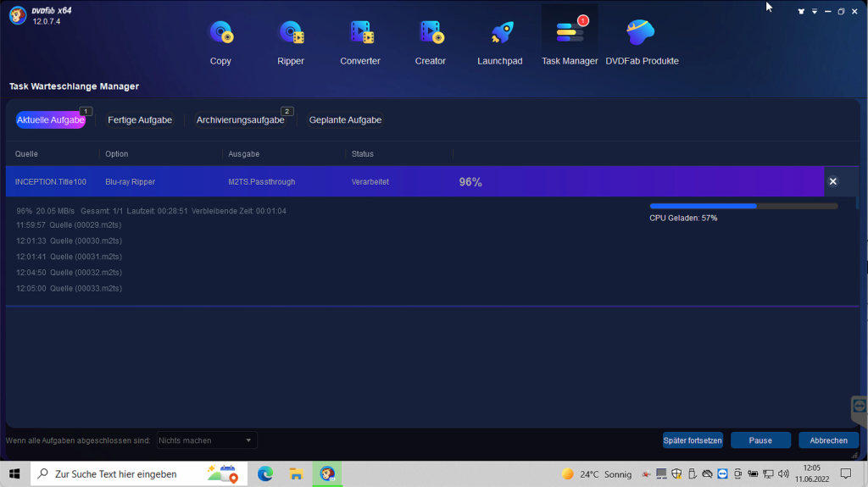868x487 pixels.
Task: Open the Windows Start menu
Action: coord(14,473)
